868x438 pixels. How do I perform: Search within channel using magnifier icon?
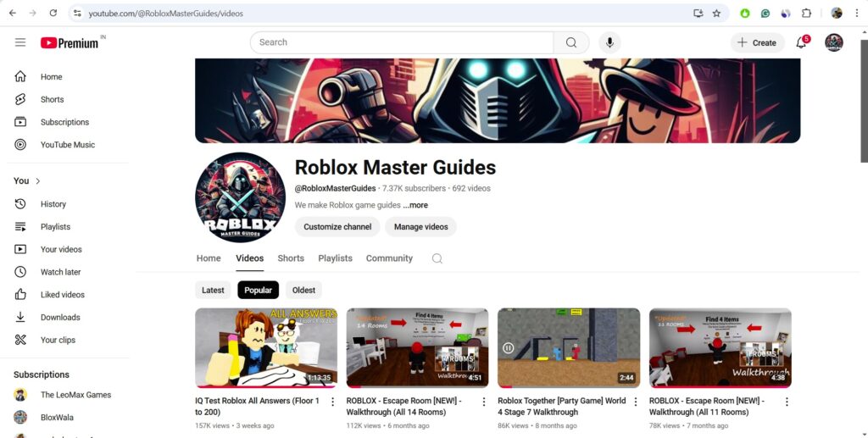click(437, 258)
